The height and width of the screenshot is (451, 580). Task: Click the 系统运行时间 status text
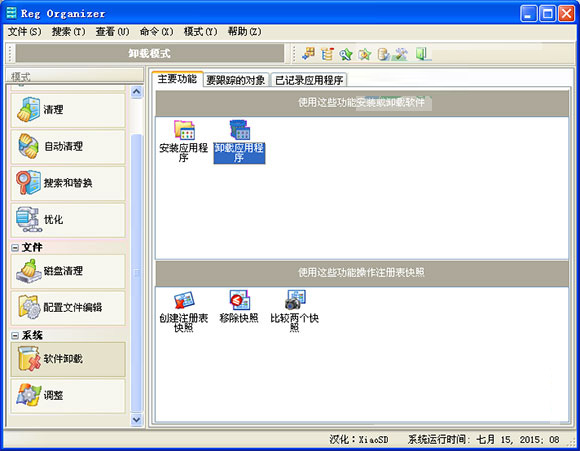483,440
